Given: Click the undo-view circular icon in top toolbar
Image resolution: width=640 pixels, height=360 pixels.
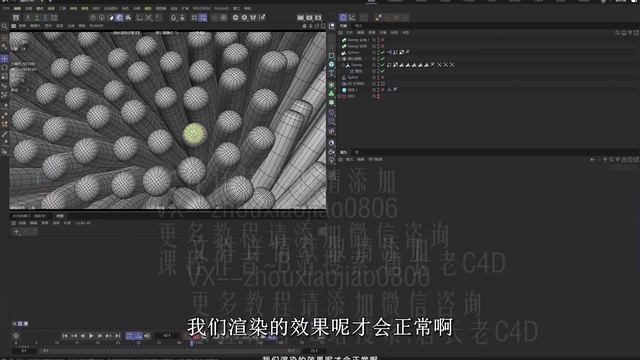Looking at the screenshot, I should [93, 18].
